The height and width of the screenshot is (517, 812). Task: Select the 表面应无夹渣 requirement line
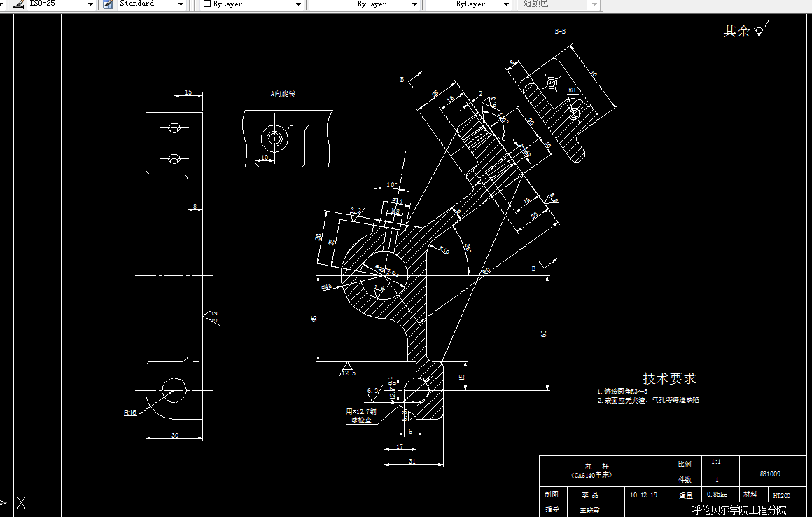click(647, 400)
